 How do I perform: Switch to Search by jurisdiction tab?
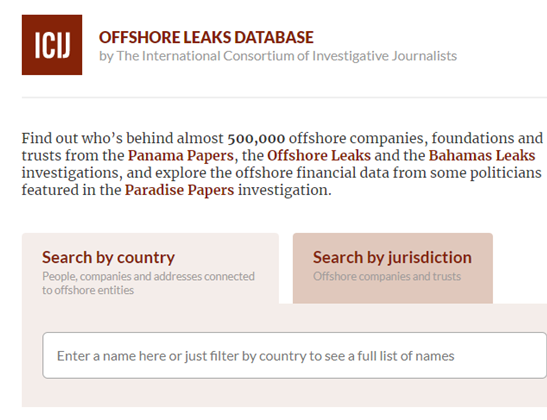point(393,269)
